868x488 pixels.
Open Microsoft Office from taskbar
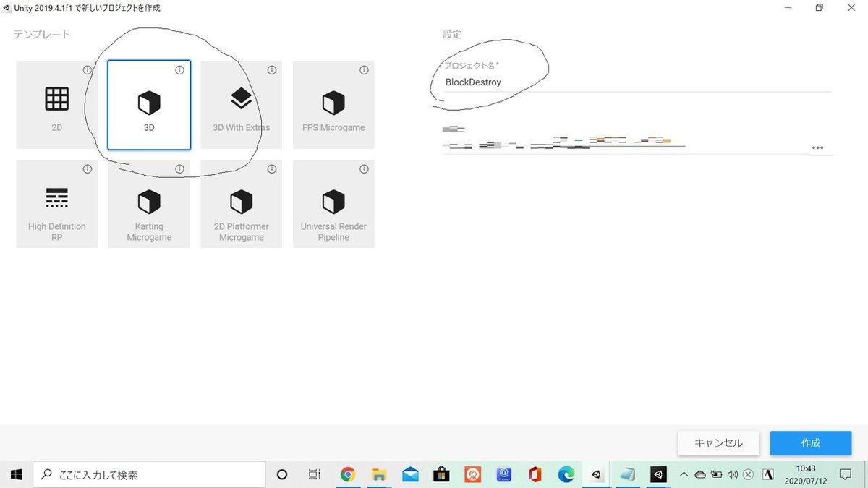(x=535, y=475)
